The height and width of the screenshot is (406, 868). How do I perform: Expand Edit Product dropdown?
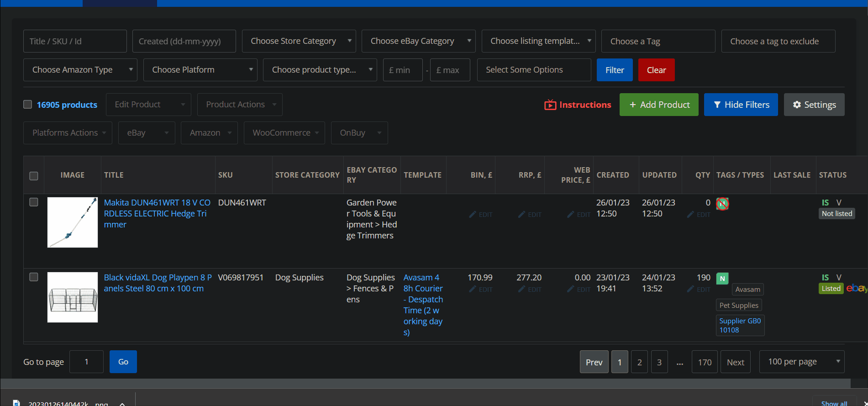[x=149, y=105]
